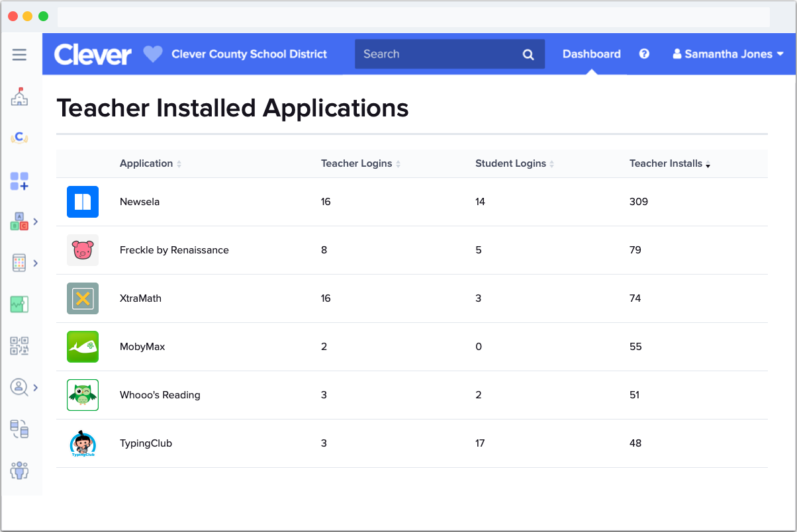Image resolution: width=797 pixels, height=532 pixels.
Task: Open the green analytics chart sidebar icon
Action: (x=19, y=304)
